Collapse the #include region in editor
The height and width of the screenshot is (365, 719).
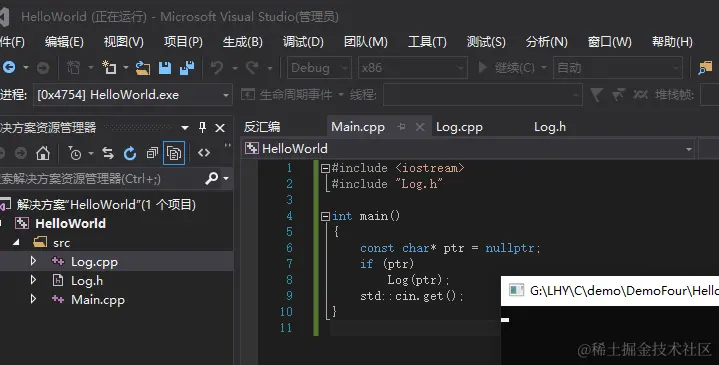point(325,168)
